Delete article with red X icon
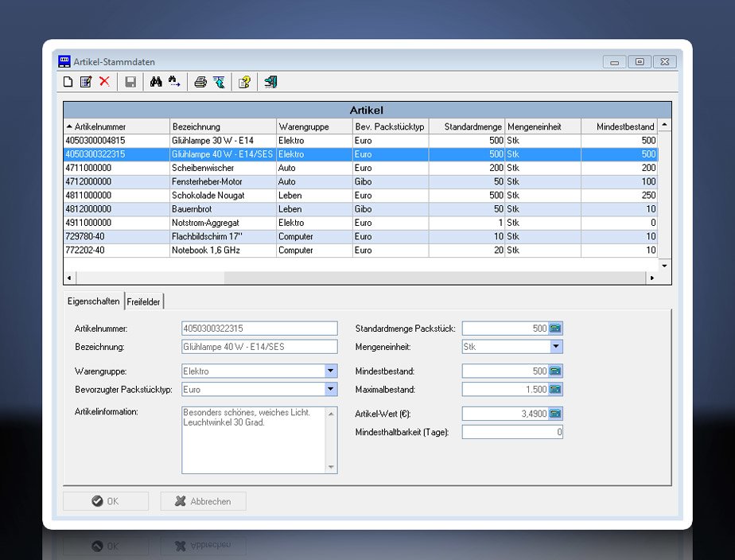The height and width of the screenshot is (560, 735). click(104, 82)
